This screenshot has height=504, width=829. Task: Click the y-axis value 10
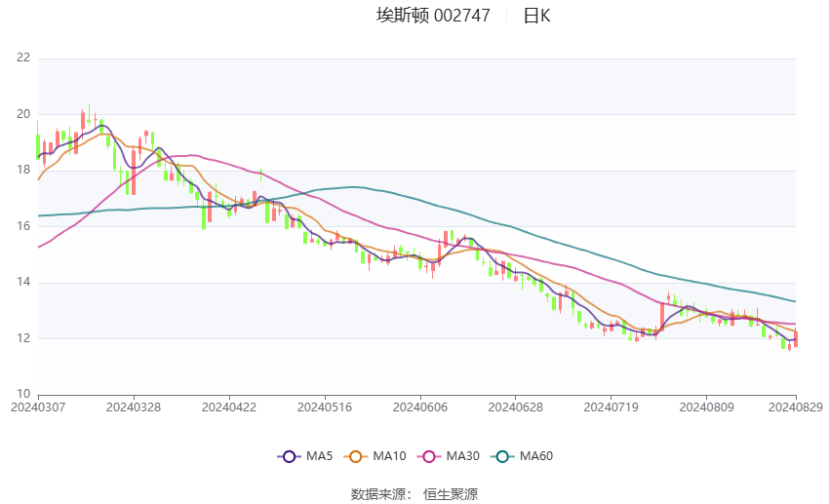[x=23, y=394]
